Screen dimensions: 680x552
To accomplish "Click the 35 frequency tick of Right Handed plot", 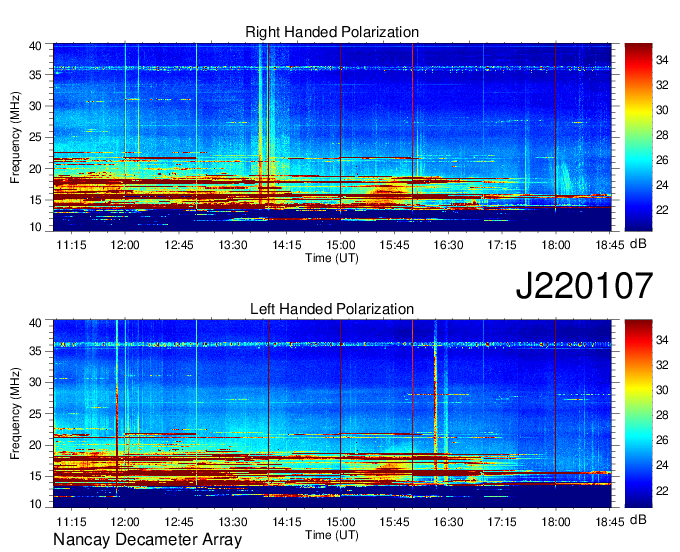I will click(x=35, y=75).
